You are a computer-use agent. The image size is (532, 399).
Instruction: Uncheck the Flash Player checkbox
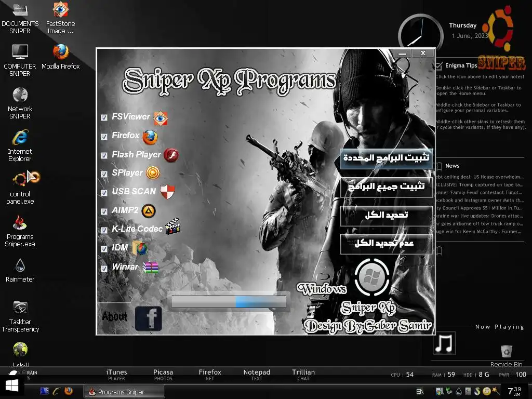click(x=104, y=155)
